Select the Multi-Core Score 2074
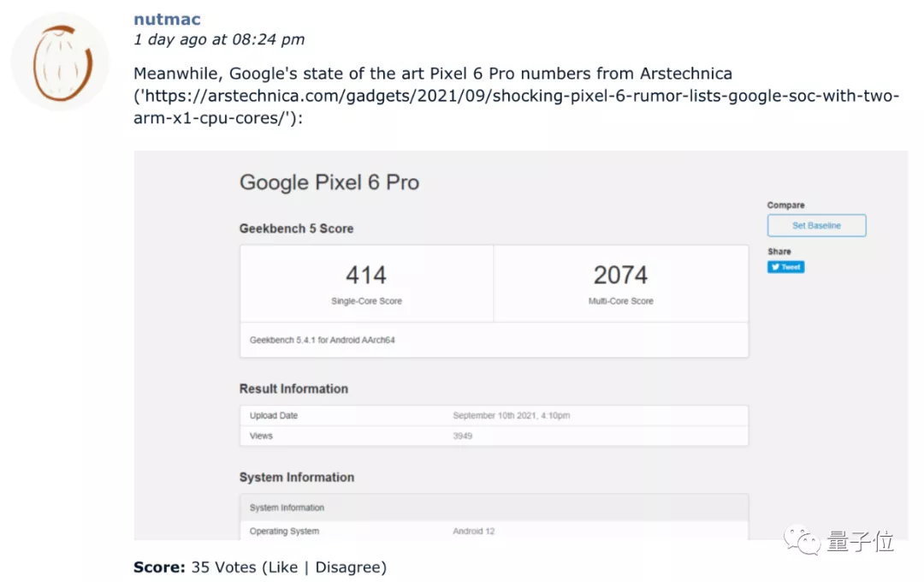The height and width of the screenshot is (582, 924). click(x=620, y=275)
